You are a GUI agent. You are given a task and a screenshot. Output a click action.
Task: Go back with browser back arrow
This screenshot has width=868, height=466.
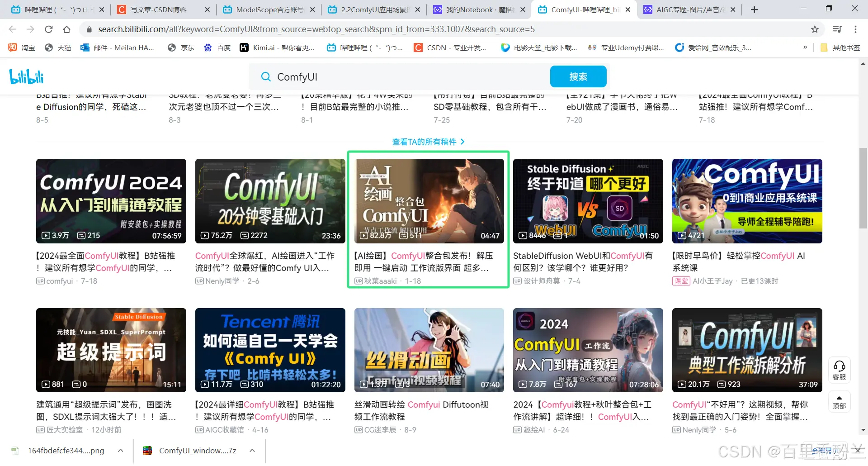click(13, 29)
